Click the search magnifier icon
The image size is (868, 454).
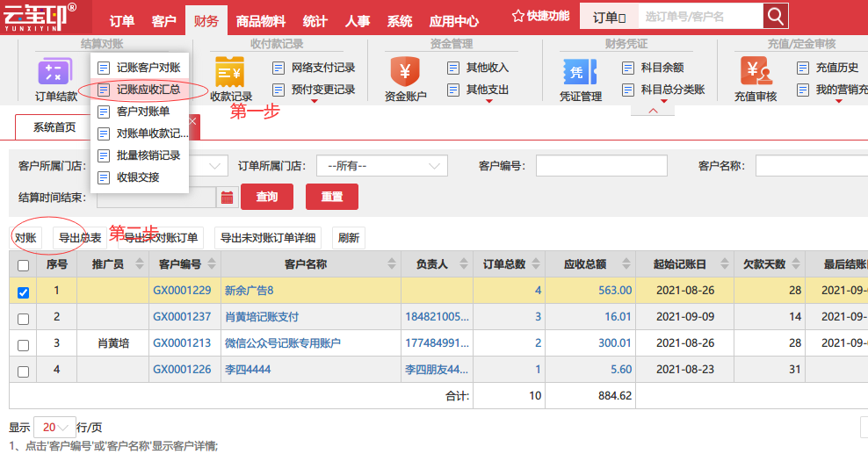(776, 17)
